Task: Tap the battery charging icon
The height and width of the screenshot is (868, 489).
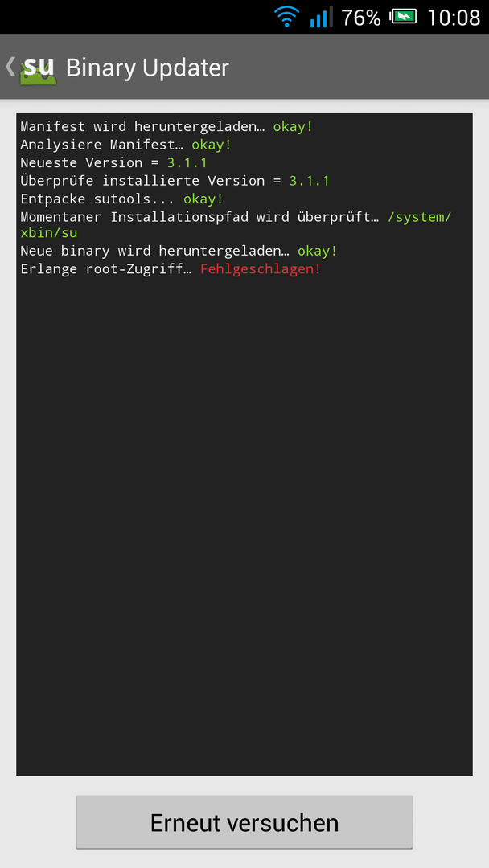Action: pyautogui.click(x=403, y=17)
